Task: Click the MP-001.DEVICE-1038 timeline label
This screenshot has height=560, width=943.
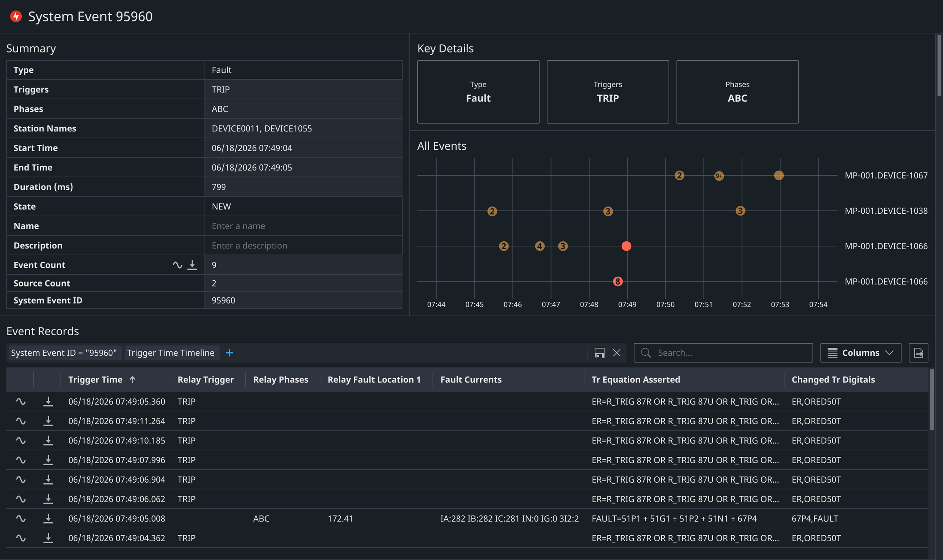Action: point(886,211)
